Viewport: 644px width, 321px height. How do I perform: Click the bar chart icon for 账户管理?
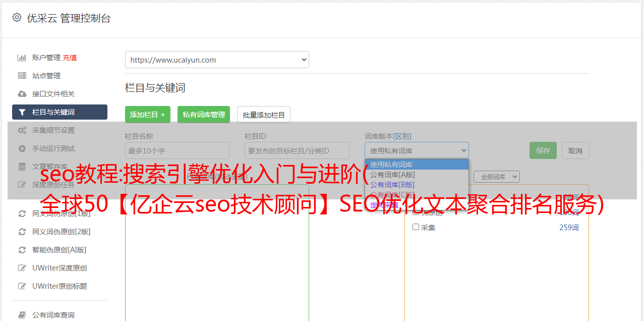[22, 58]
